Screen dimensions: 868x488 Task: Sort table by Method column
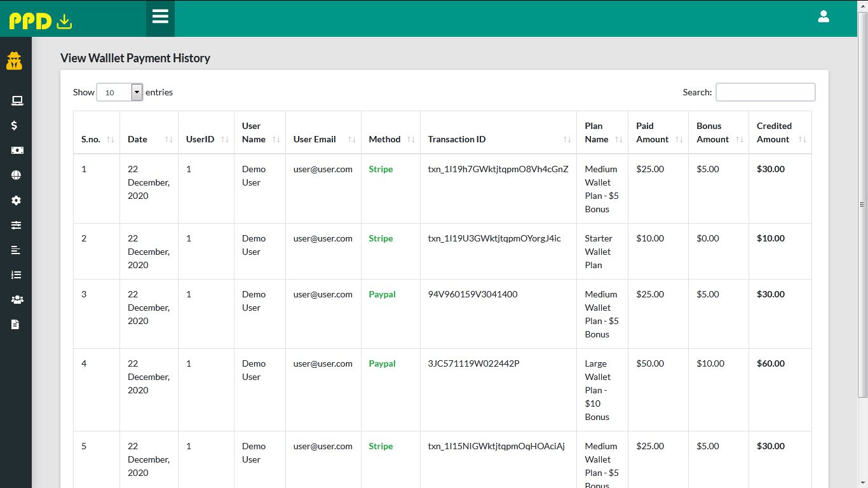click(390, 139)
